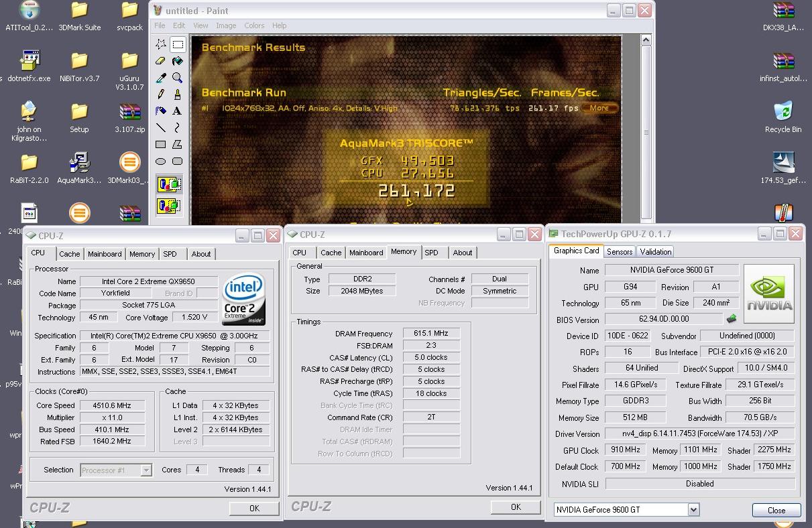812x528 pixels.
Task: Open Cache tab in CPU-Z window showing DRAM timings
Action: 331,253
